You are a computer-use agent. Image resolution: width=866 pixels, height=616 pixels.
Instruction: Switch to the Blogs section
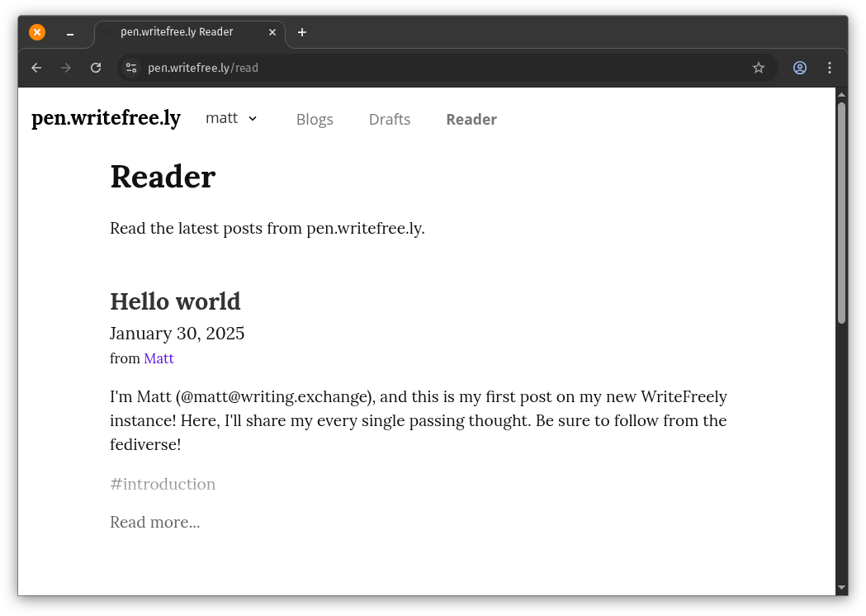point(315,120)
